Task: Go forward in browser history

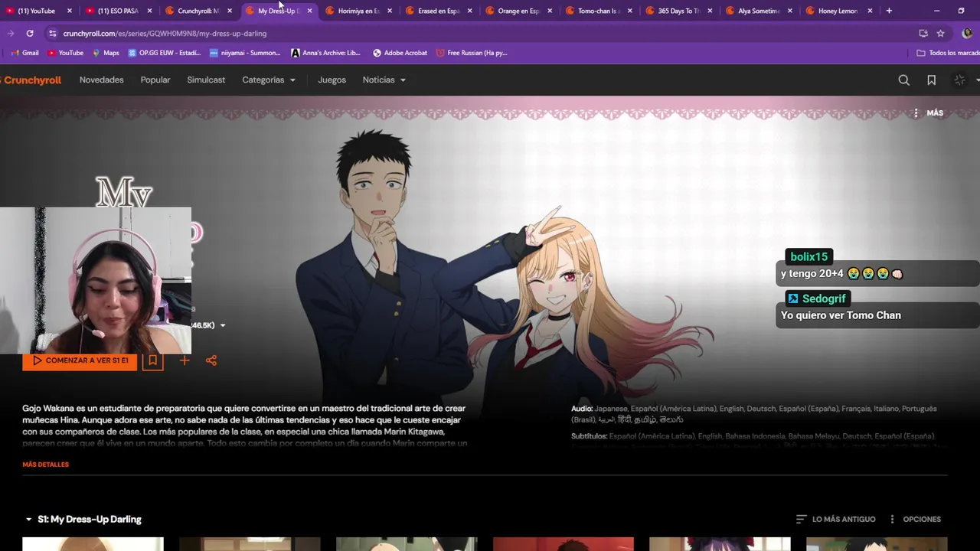Action: coord(10,33)
